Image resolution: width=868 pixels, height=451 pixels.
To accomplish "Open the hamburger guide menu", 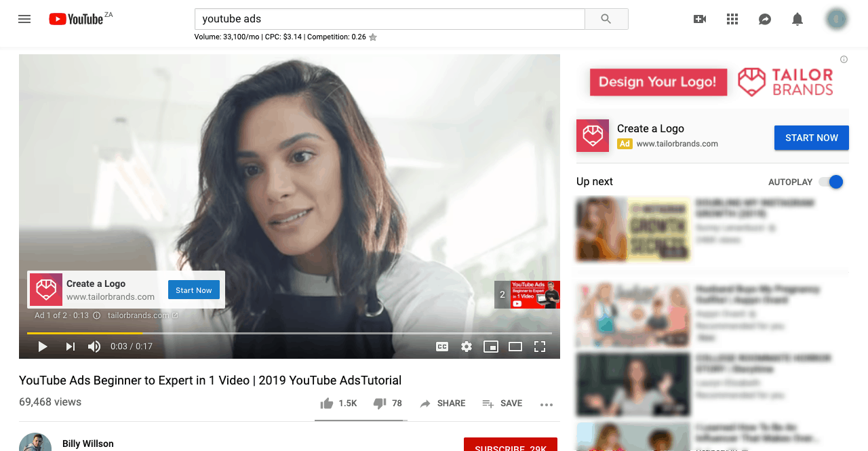I will click(x=24, y=19).
